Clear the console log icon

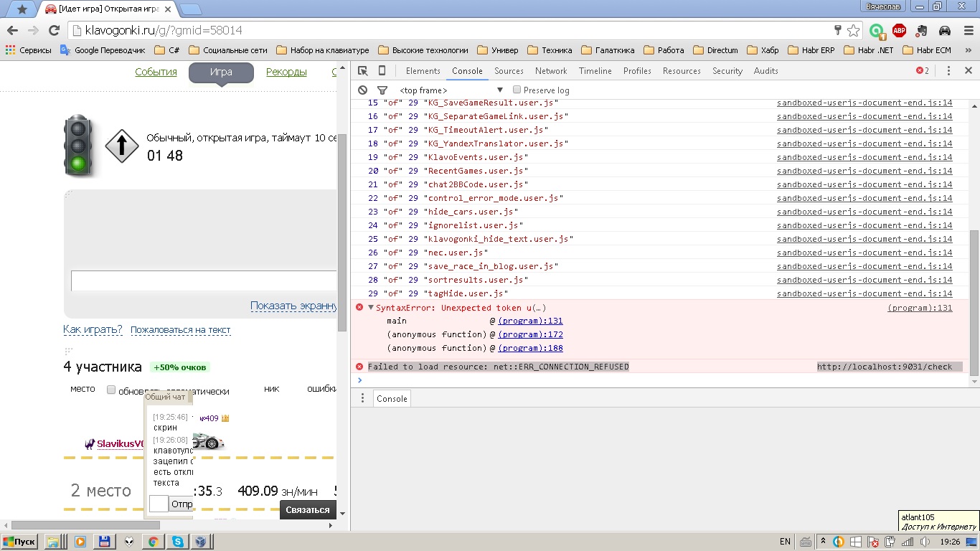pos(362,90)
